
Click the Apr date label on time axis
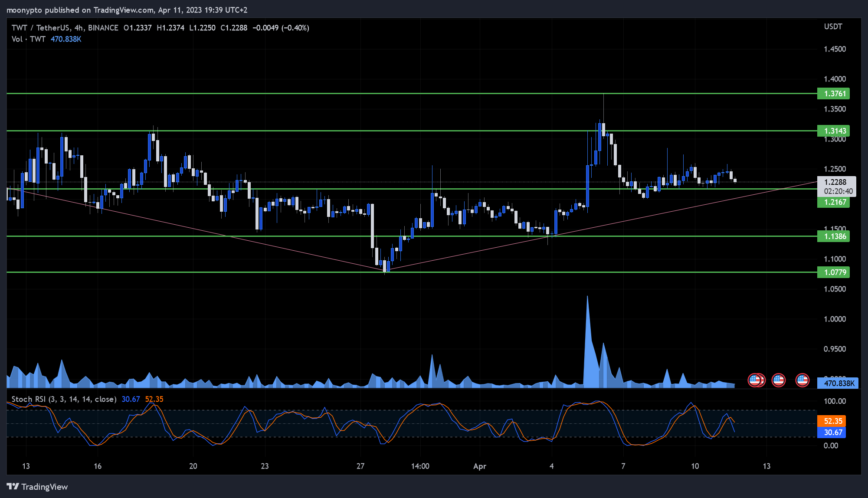pos(479,466)
